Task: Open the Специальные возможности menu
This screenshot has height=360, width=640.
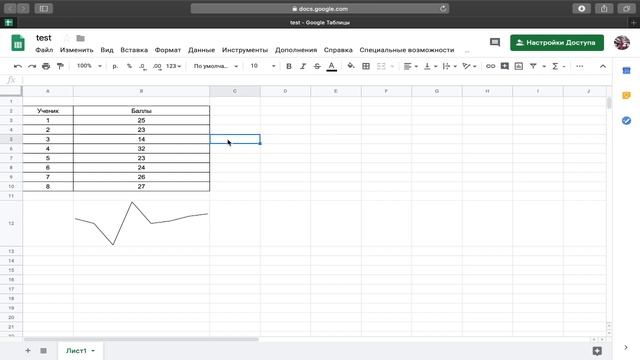Action: 407,50
